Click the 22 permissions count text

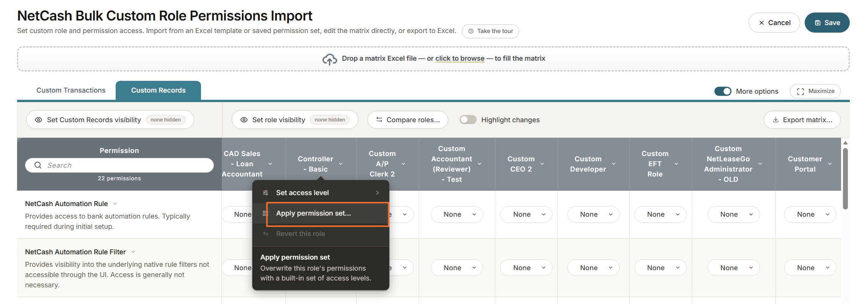coord(119,178)
